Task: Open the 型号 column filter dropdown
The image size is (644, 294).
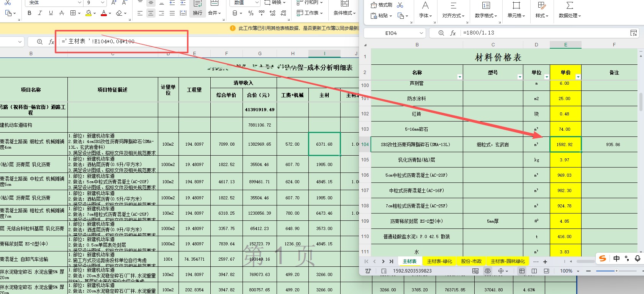Action: click(520, 77)
